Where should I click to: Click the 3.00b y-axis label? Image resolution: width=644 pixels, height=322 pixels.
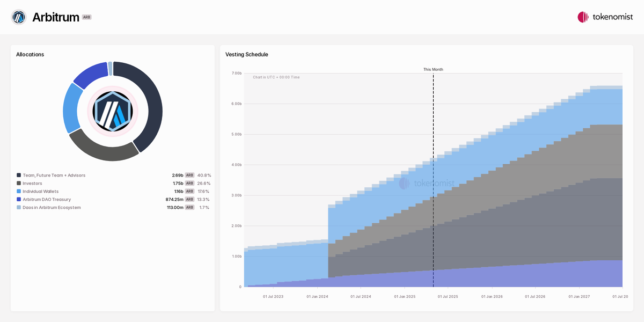click(x=236, y=195)
